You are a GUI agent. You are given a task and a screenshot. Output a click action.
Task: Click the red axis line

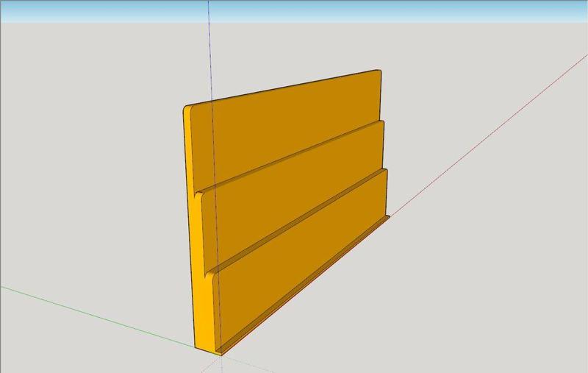pyautogui.click(x=487, y=137)
